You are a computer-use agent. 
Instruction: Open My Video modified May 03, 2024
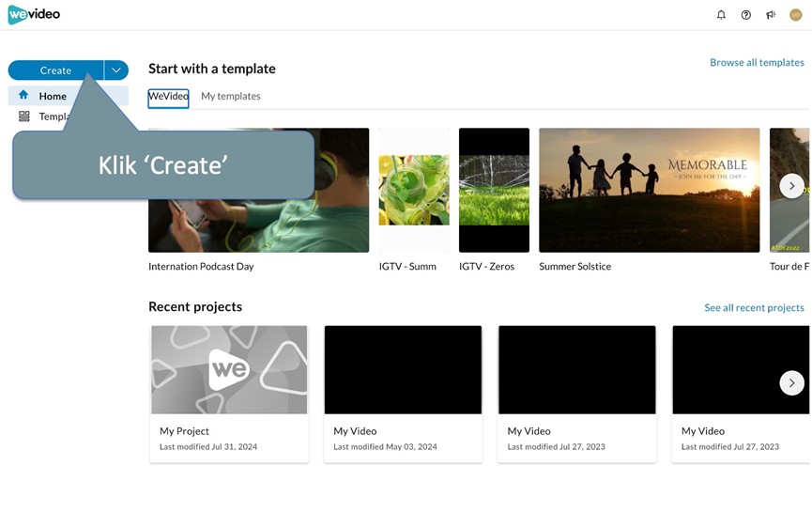click(x=403, y=394)
